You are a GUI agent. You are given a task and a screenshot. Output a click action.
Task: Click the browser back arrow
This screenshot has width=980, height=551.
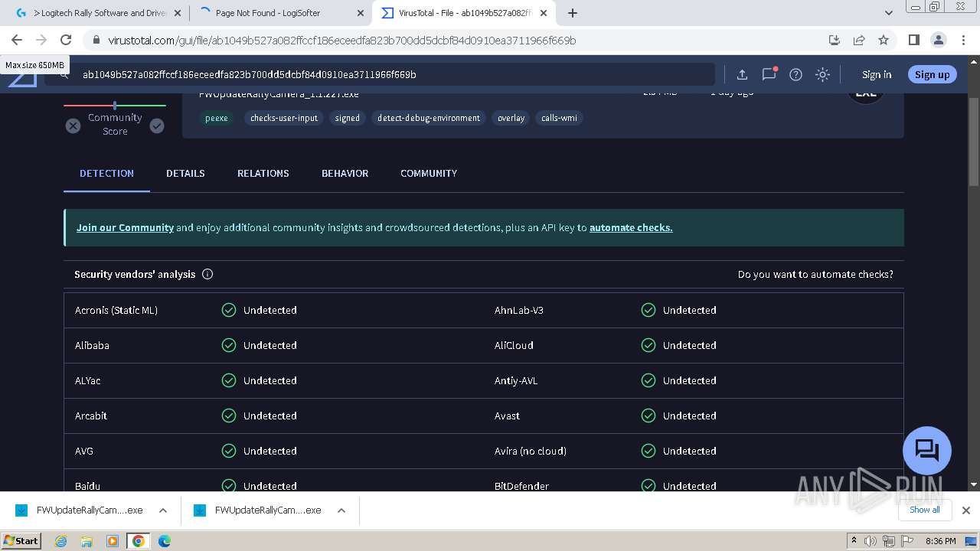pyautogui.click(x=17, y=40)
